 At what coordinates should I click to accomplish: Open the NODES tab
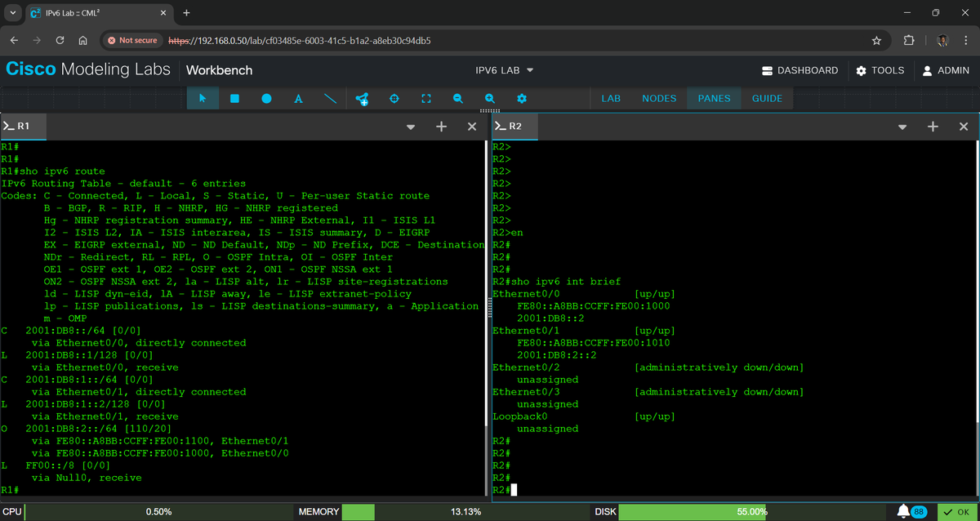click(x=659, y=98)
